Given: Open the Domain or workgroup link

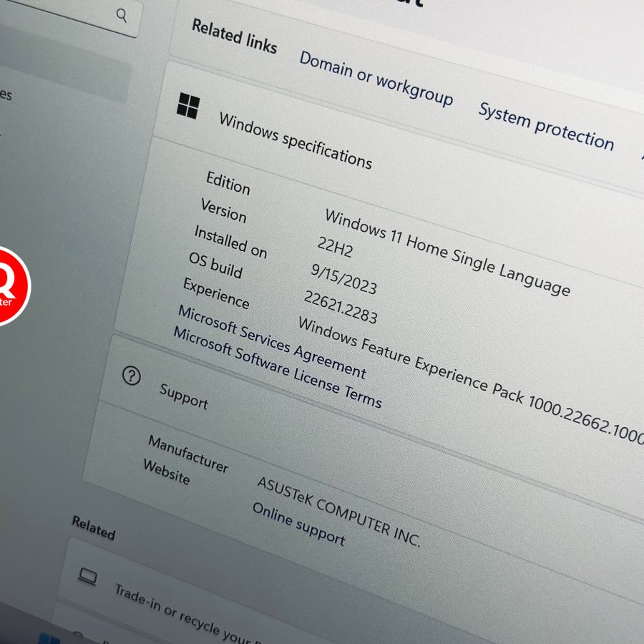Looking at the screenshot, I should (376, 79).
